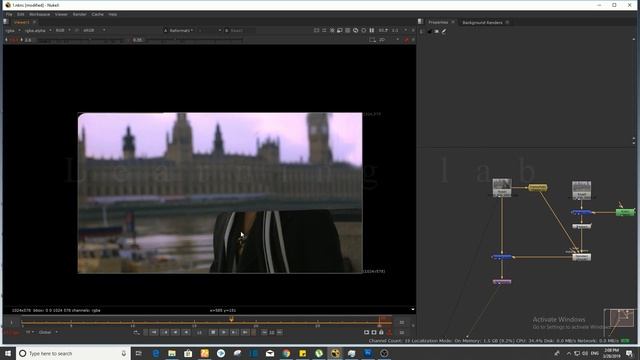Viewport: 640px width, 360px height.
Task: Open the Help menu
Action: tap(113, 14)
